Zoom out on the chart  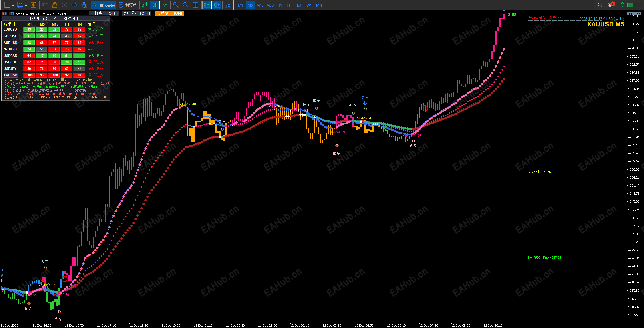click(x=186, y=5)
